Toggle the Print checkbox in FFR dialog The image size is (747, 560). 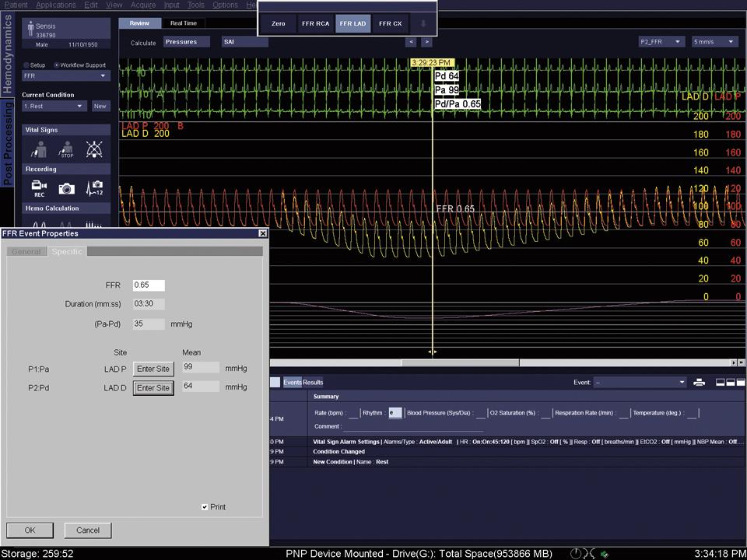(205, 507)
